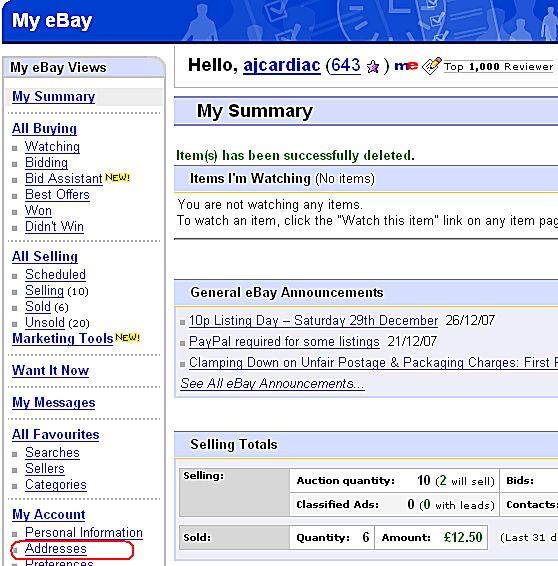View Sold (6) items
The height and width of the screenshot is (566, 558).
tap(38, 307)
